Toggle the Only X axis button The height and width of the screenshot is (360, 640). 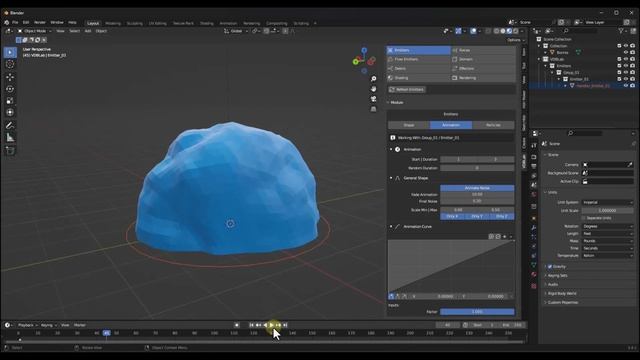pyautogui.click(x=452, y=216)
